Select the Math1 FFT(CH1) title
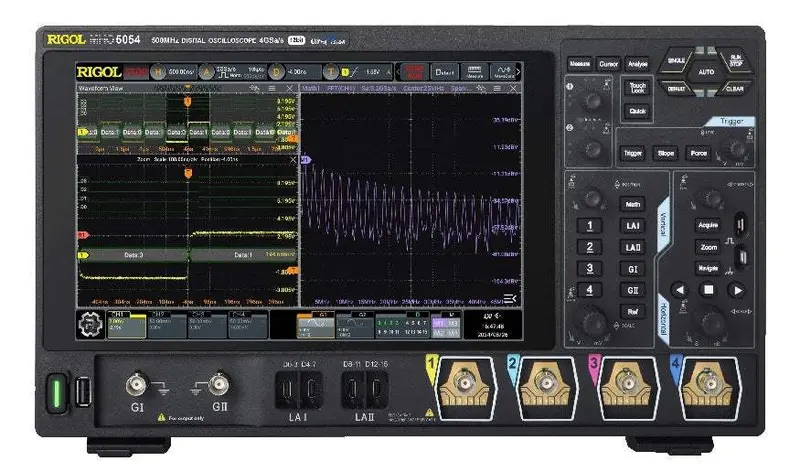The height and width of the screenshot is (472, 800). point(329,88)
